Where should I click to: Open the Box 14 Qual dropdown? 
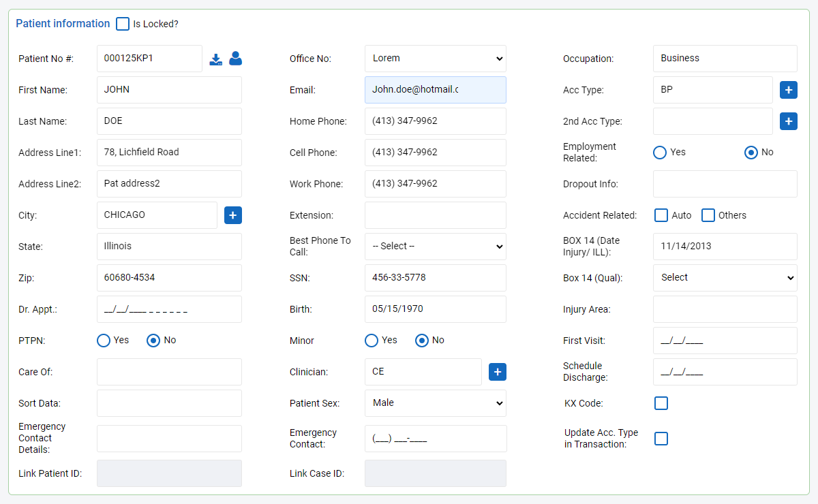click(x=725, y=277)
